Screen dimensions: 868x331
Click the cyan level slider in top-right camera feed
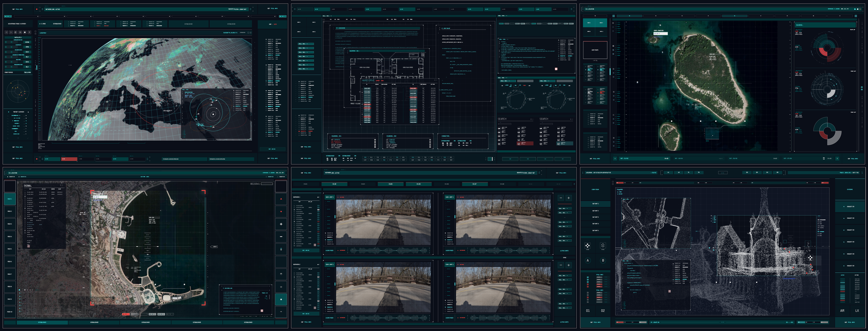(455, 217)
